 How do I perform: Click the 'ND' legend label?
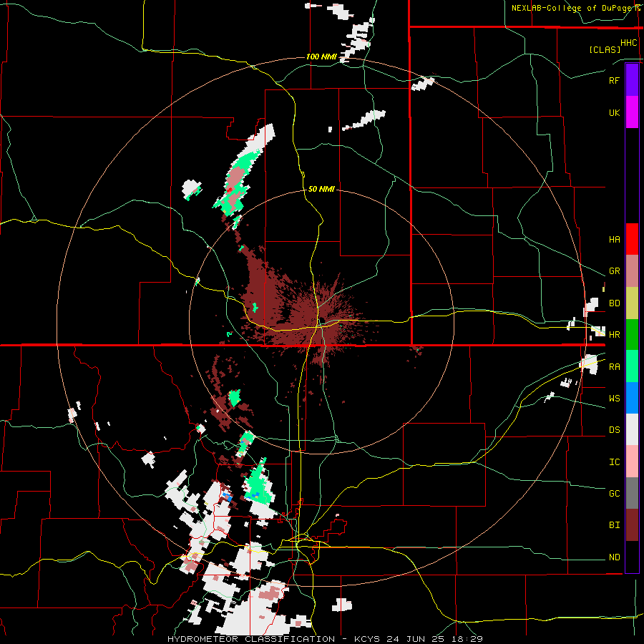(614, 557)
